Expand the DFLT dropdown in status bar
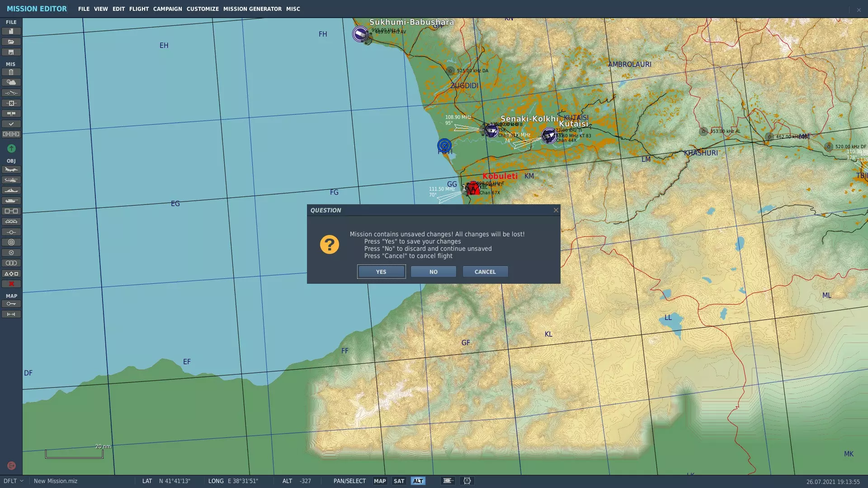Image resolution: width=868 pixels, height=488 pixels. coord(14,481)
